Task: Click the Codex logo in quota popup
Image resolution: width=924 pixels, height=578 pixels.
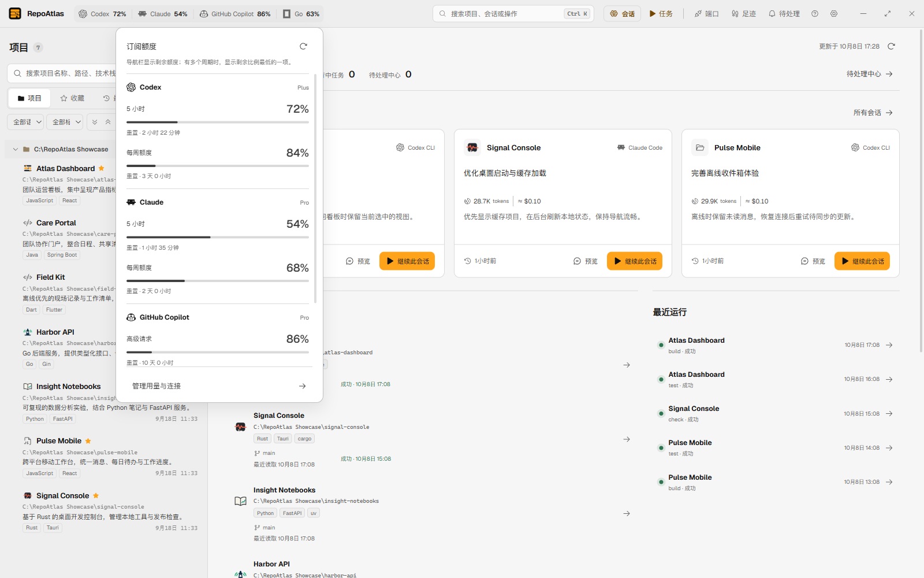Action: point(131,87)
